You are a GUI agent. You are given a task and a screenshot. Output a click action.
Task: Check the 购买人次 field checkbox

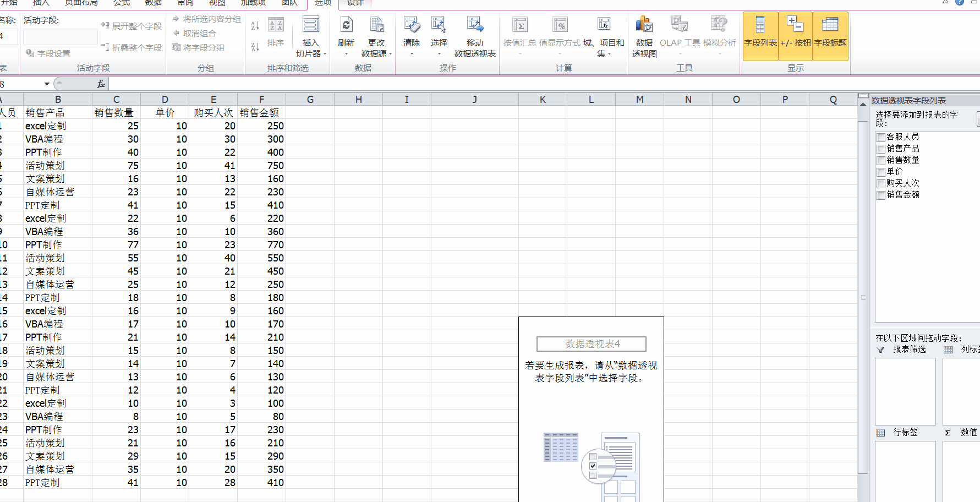881,183
